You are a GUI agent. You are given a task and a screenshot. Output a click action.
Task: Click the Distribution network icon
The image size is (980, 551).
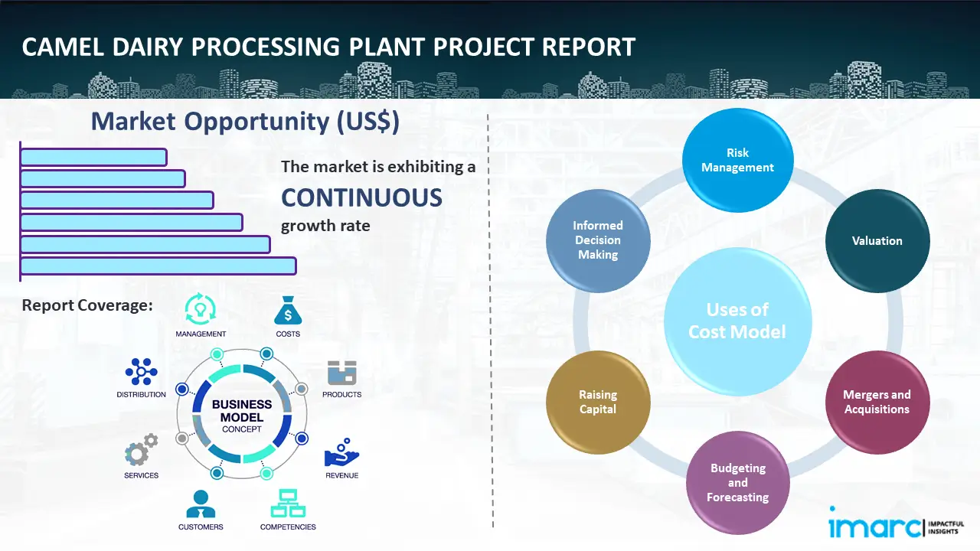(x=141, y=372)
